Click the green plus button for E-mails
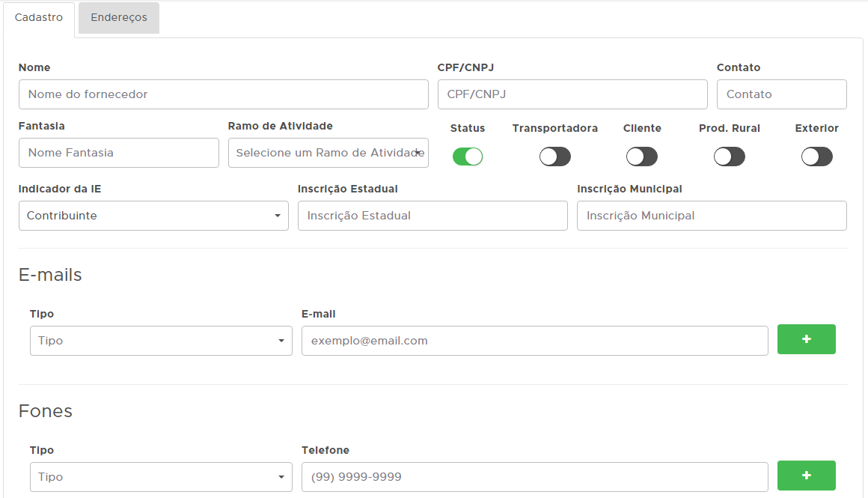The height and width of the screenshot is (498, 868). (x=806, y=340)
